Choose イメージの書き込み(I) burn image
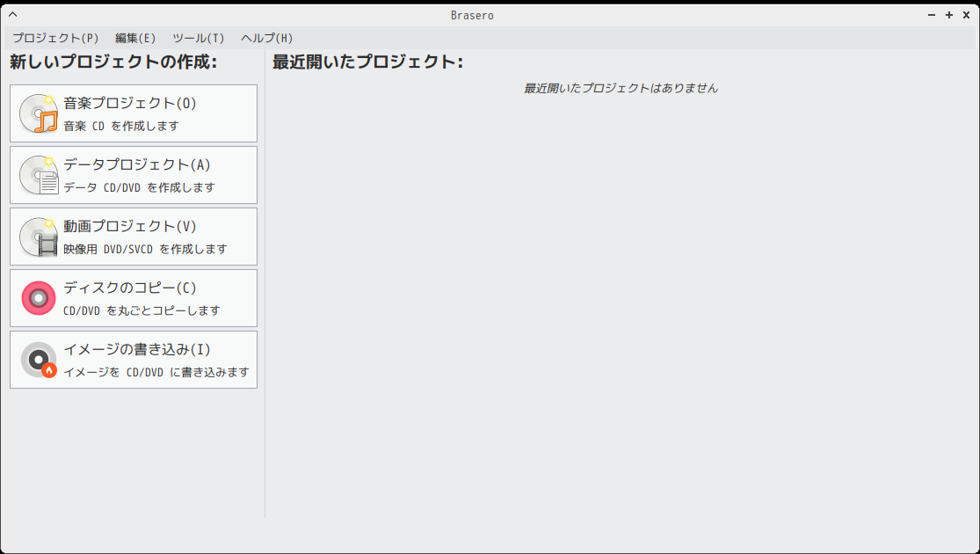The image size is (980, 554). 133,360
